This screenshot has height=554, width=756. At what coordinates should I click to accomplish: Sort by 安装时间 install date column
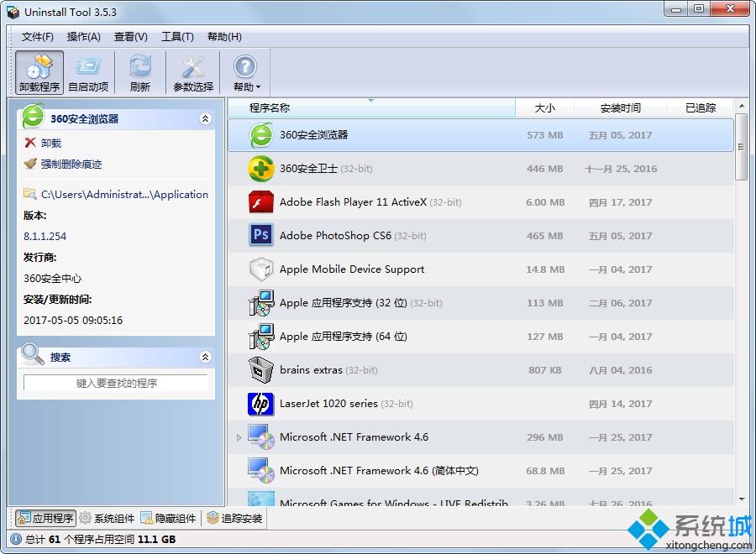point(621,108)
